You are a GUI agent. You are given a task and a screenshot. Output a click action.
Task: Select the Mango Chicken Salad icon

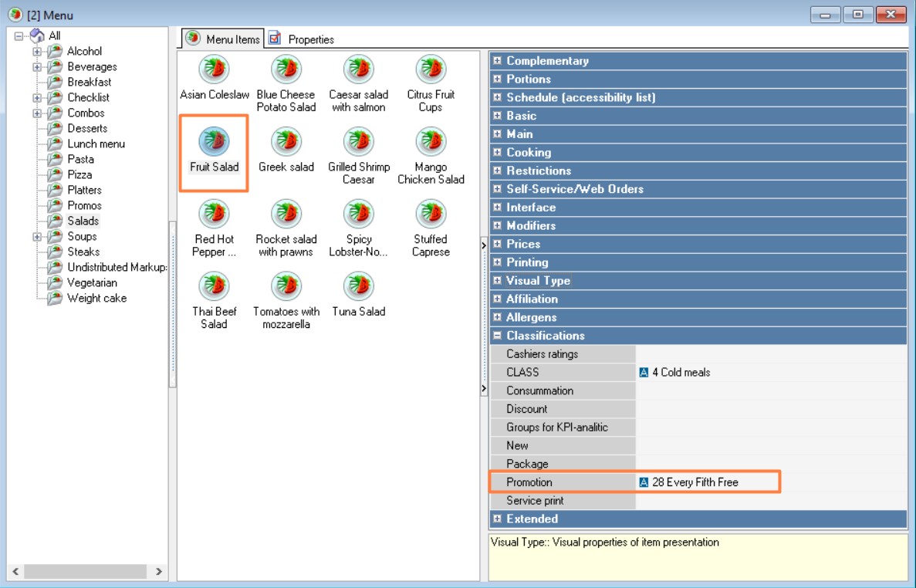tap(431, 142)
